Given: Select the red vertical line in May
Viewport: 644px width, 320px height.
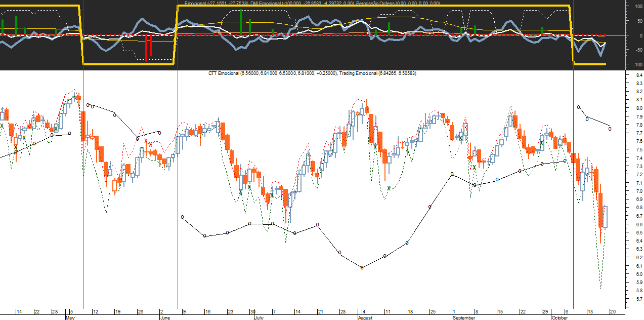Looking at the screenshot, I should coord(83,203).
